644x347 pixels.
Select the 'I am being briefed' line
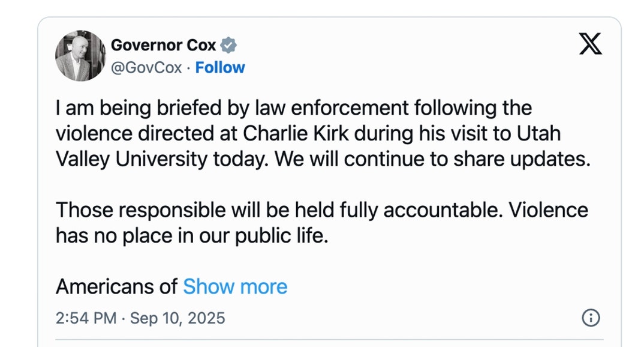pos(294,109)
